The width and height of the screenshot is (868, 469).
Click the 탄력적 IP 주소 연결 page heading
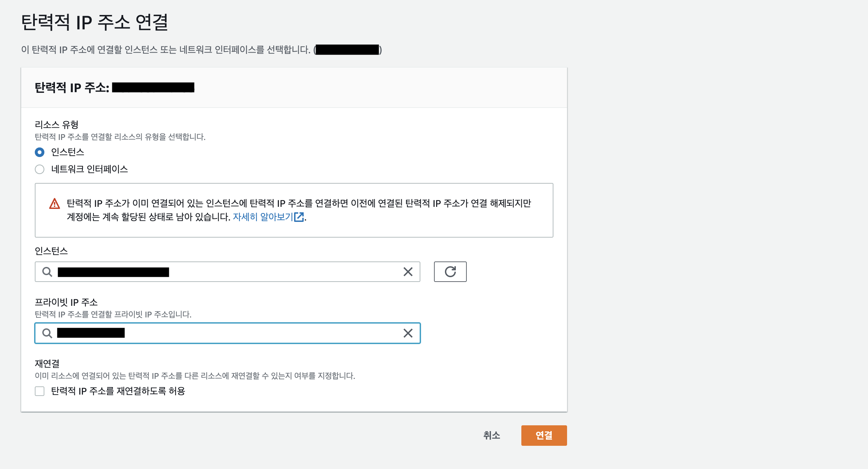[x=95, y=23]
